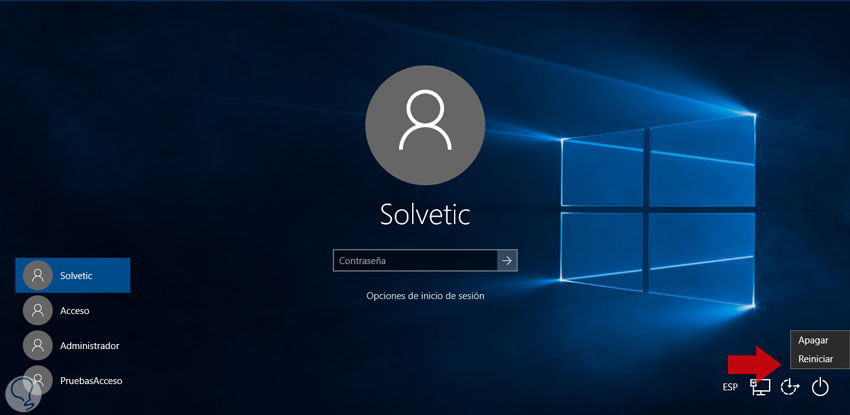This screenshot has width=850, height=415.
Task: Switch the ESP input language indicator
Action: point(730,387)
